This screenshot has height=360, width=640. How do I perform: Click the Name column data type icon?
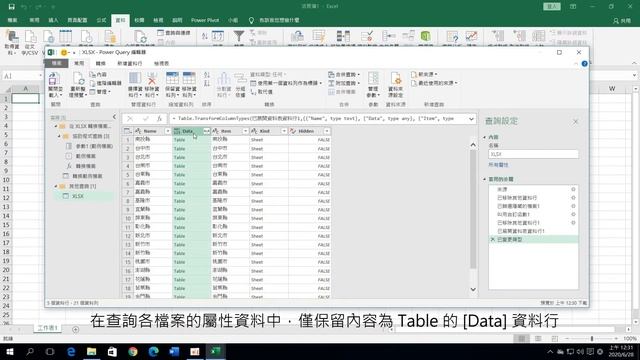[138, 131]
